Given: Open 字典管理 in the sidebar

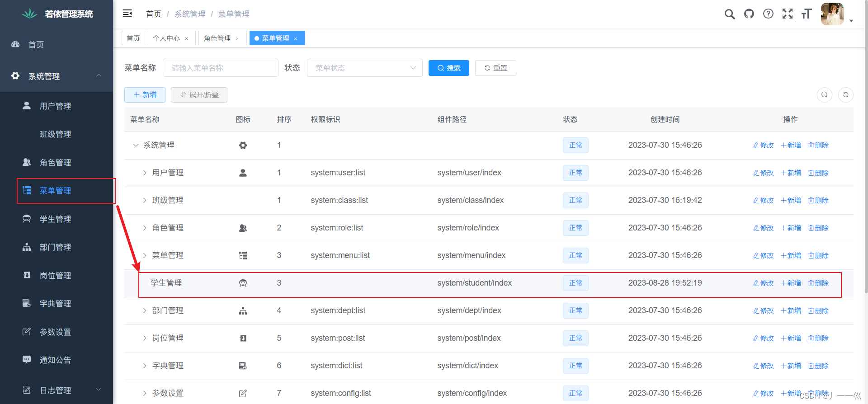Looking at the screenshot, I should [57, 304].
